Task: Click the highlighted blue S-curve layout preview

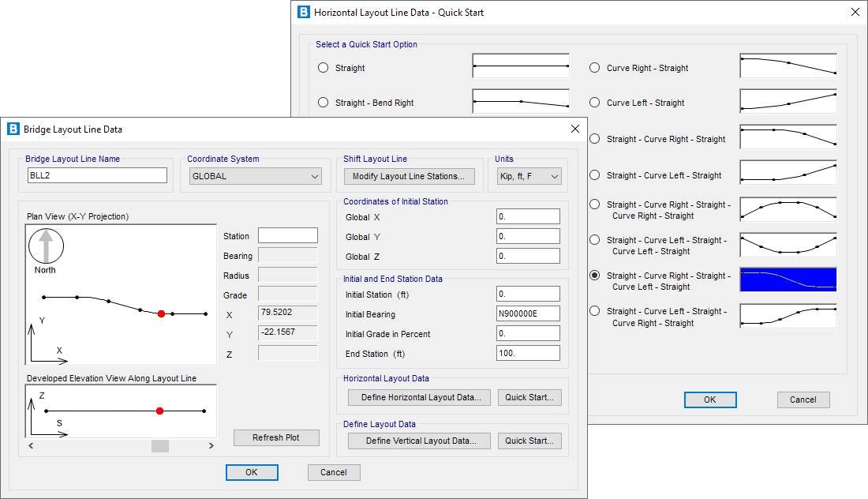Action: point(788,280)
